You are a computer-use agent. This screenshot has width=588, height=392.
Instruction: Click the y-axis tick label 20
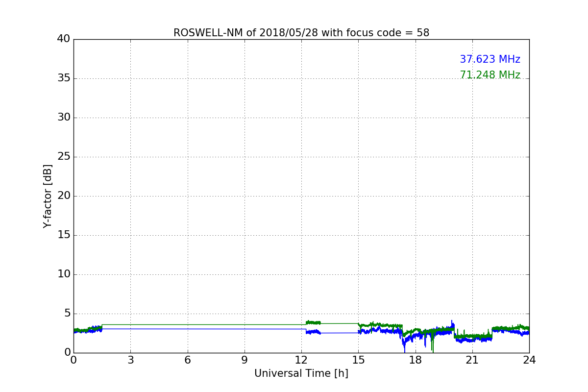click(64, 196)
